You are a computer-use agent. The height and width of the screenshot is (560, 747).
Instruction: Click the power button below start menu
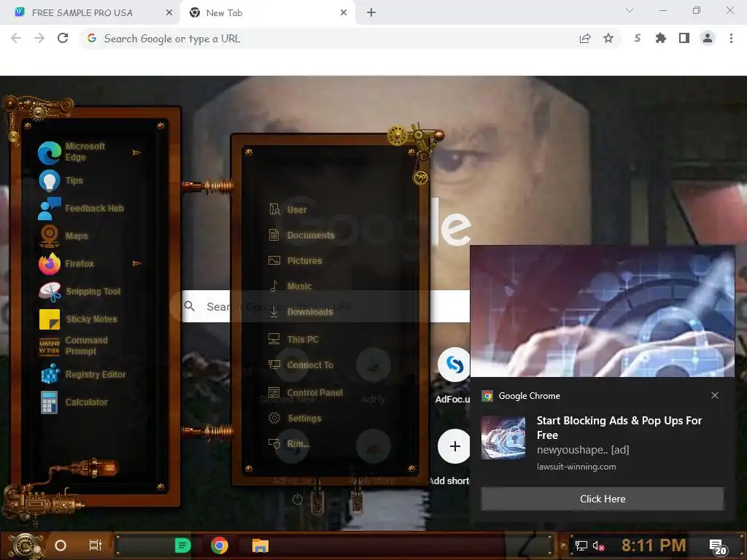click(298, 499)
